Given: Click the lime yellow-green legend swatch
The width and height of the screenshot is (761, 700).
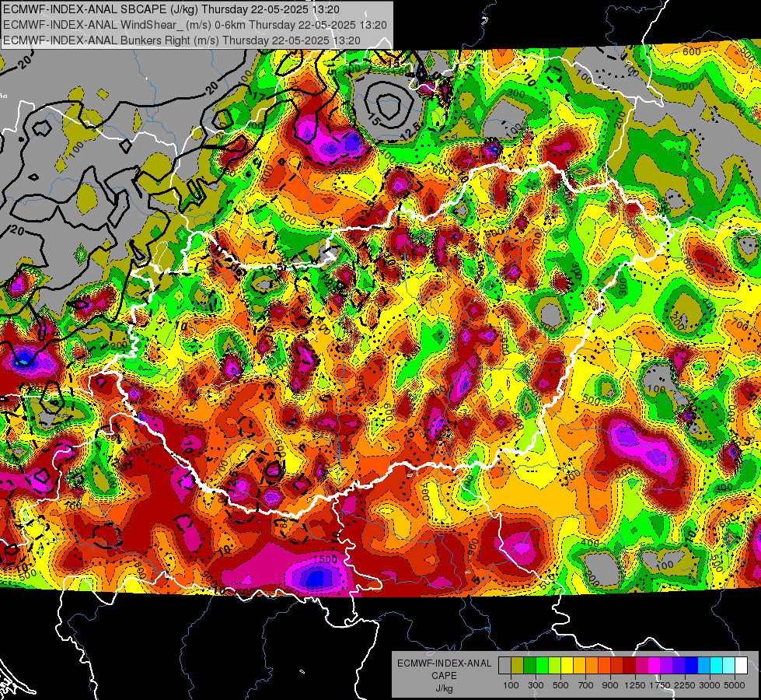Looking at the screenshot, I should [x=555, y=665].
